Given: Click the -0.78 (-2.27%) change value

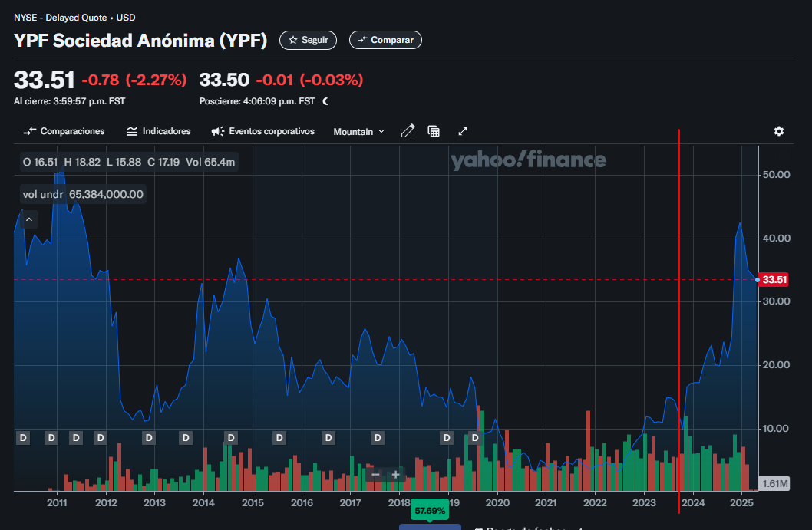Looking at the screenshot, I should click(x=134, y=81).
